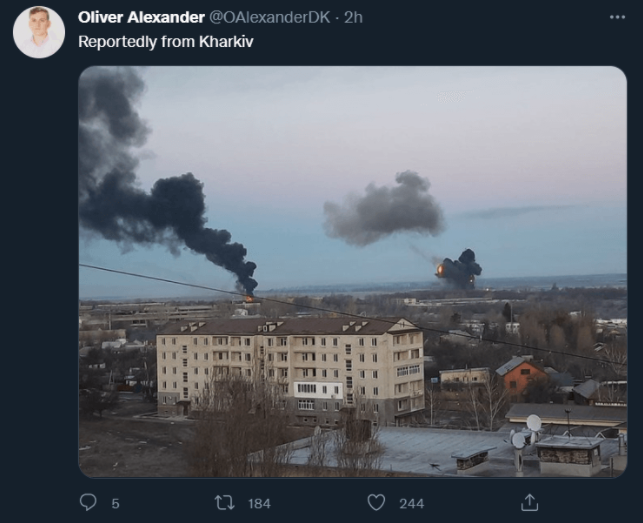The width and height of the screenshot is (643, 523).
Task: Click the @OAlexanderDK handle
Action: 270,17
